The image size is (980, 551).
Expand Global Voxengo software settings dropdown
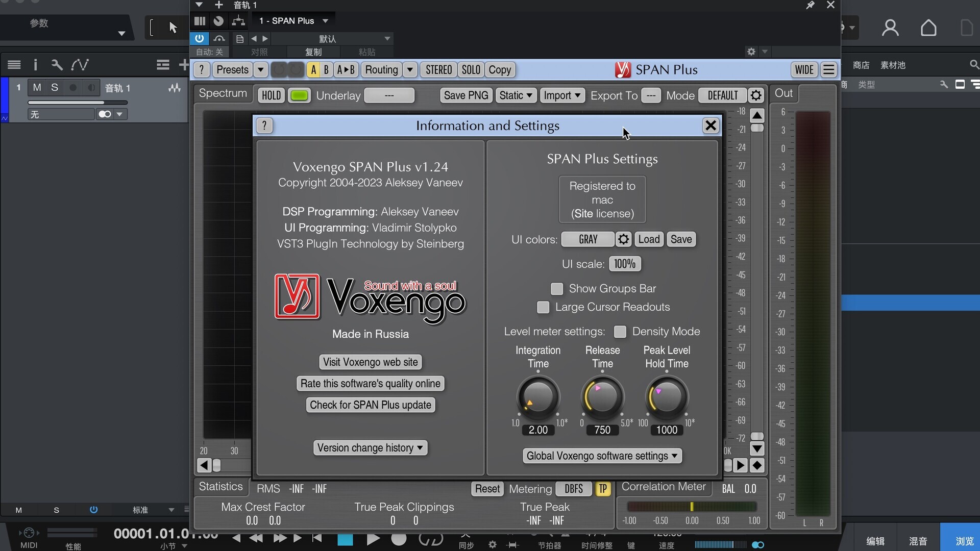pos(602,456)
